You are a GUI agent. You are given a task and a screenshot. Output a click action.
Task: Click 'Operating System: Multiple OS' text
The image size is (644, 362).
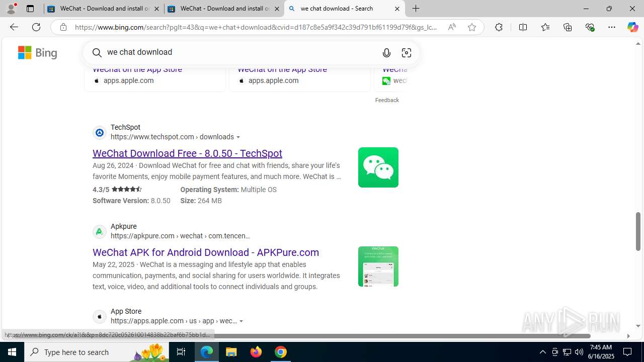[228, 190]
